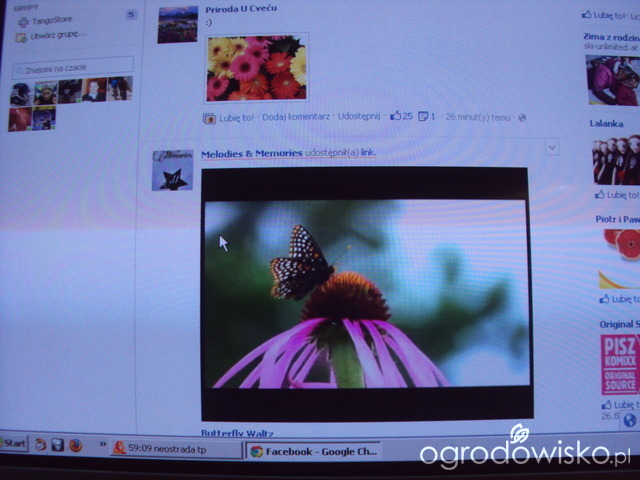The width and height of the screenshot is (640, 480).
Task: Open the Lalanka dolls ad image
Action: tap(616, 160)
